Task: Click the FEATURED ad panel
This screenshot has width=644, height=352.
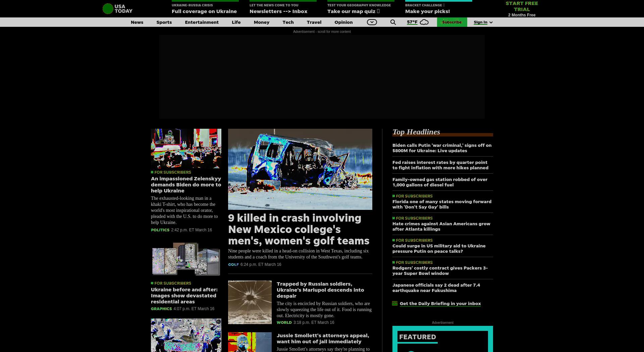Action: tap(443, 339)
